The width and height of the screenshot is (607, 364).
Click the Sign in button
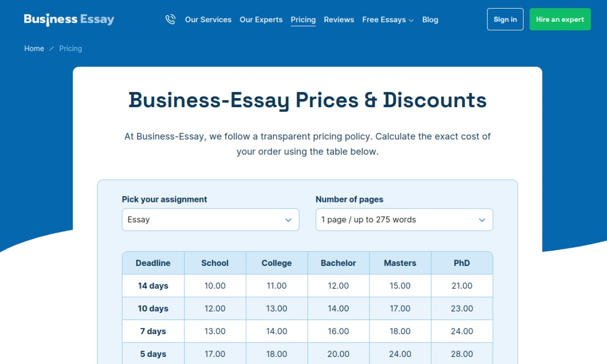coord(505,19)
